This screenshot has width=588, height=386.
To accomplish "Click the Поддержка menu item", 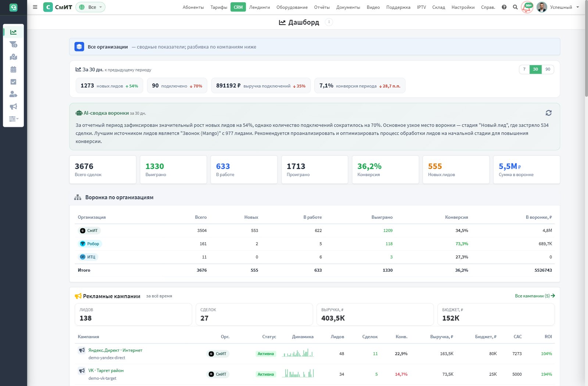I will tap(398, 7).
